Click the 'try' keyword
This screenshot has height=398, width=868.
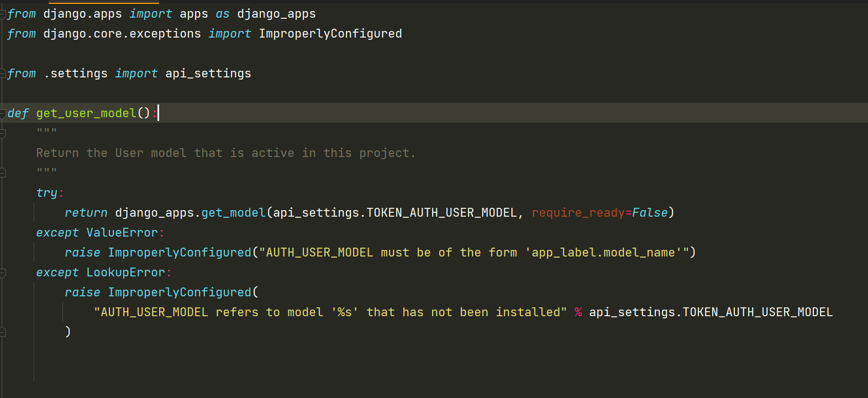click(47, 193)
